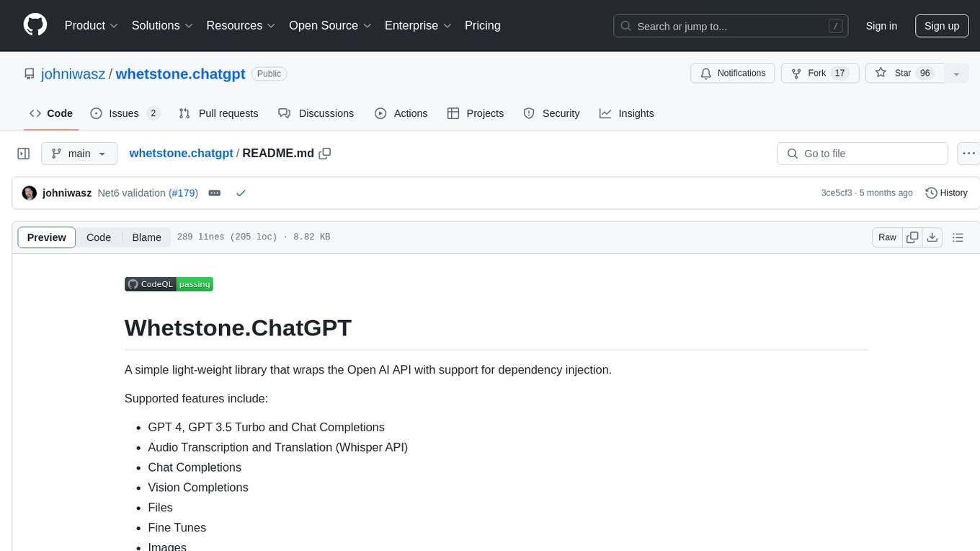Image resolution: width=980 pixels, height=551 pixels.
Task: Open the README outline list
Action: point(958,237)
